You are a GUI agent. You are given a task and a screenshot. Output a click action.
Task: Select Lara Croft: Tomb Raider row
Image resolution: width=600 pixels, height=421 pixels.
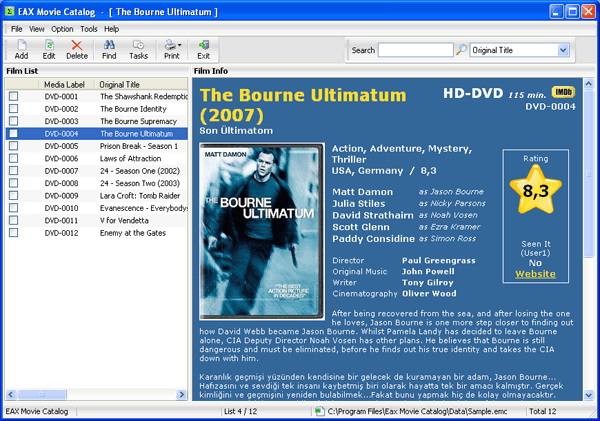[x=96, y=196]
